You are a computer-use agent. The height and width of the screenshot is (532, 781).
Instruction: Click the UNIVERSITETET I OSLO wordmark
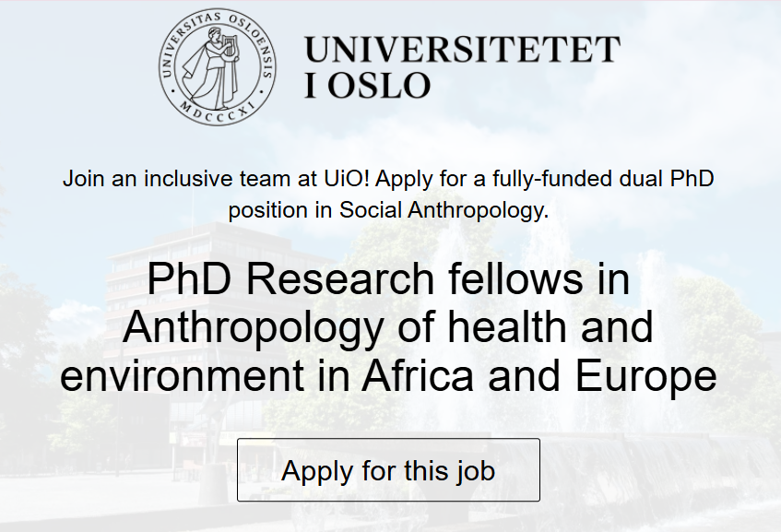[x=463, y=66]
